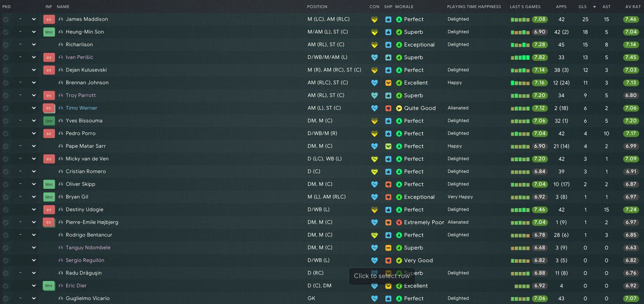Expand the dropdown chevron on Rodrigo Bentancur's row
This screenshot has height=304, width=644.
34,235
